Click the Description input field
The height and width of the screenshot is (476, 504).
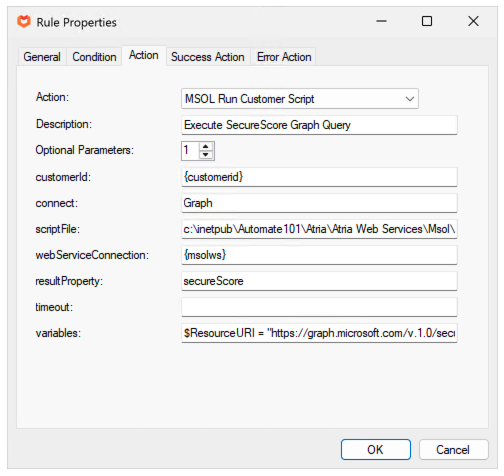click(319, 125)
